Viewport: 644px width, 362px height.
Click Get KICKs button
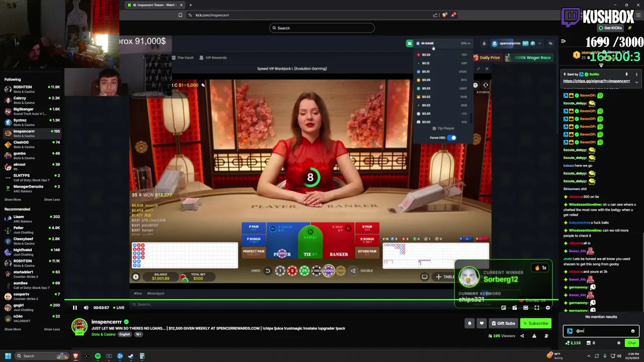click(x=611, y=28)
